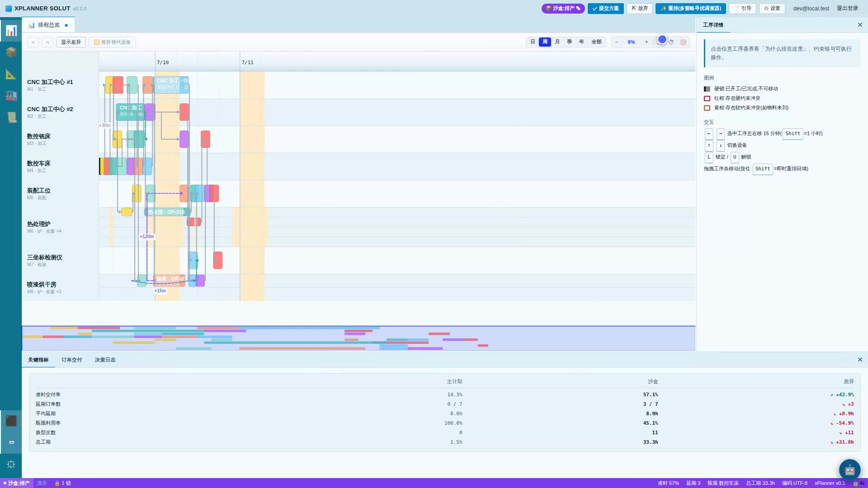Switch to the 订单交付 tab
Screen dimensions: 868x488
(x=72, y=360)
